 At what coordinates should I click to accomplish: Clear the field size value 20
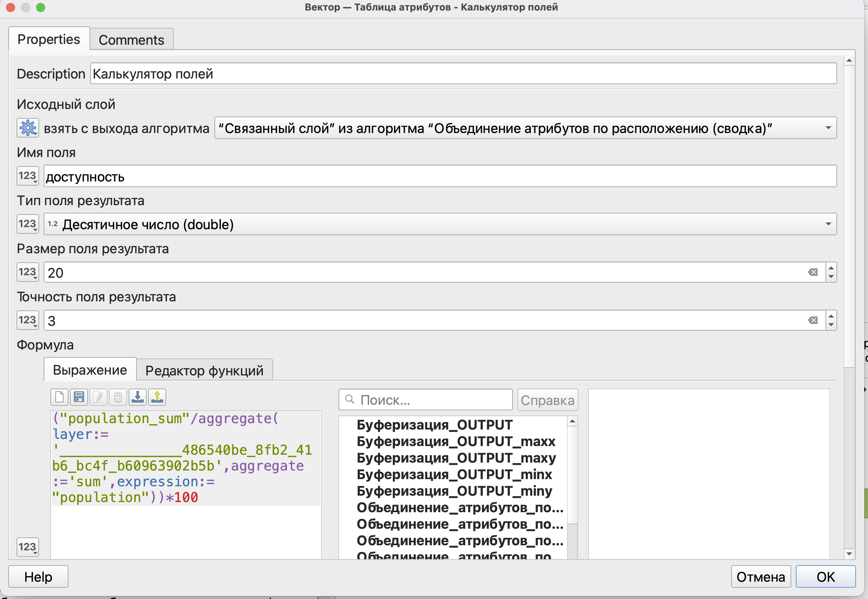pyautogui.click(x=813, y=272)
